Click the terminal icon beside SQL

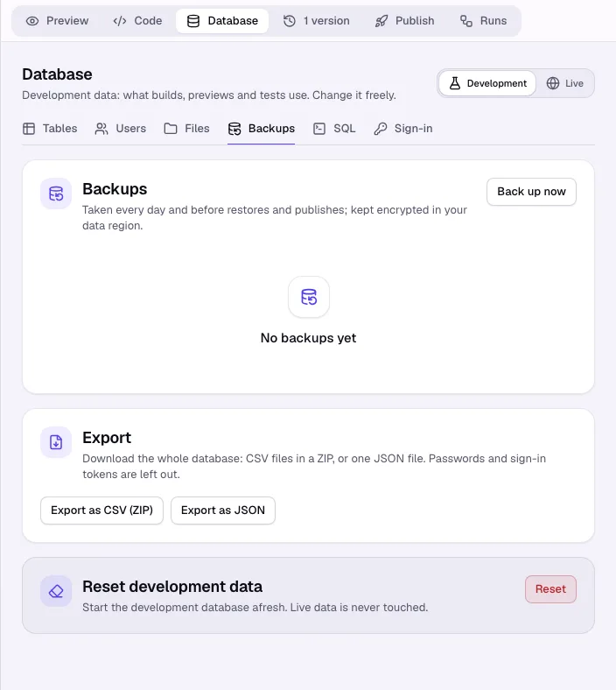point(319,129)
